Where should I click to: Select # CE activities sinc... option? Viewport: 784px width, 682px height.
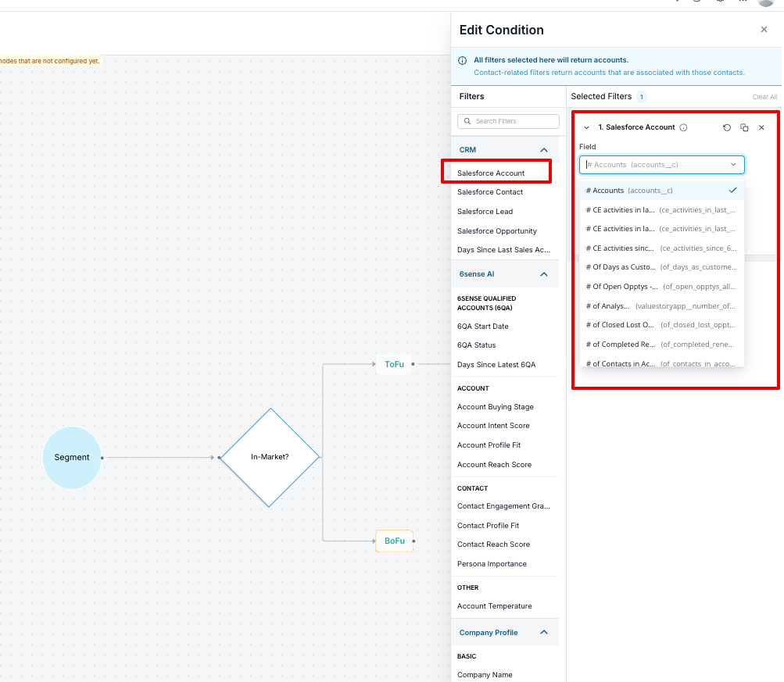tap(661, 248)
